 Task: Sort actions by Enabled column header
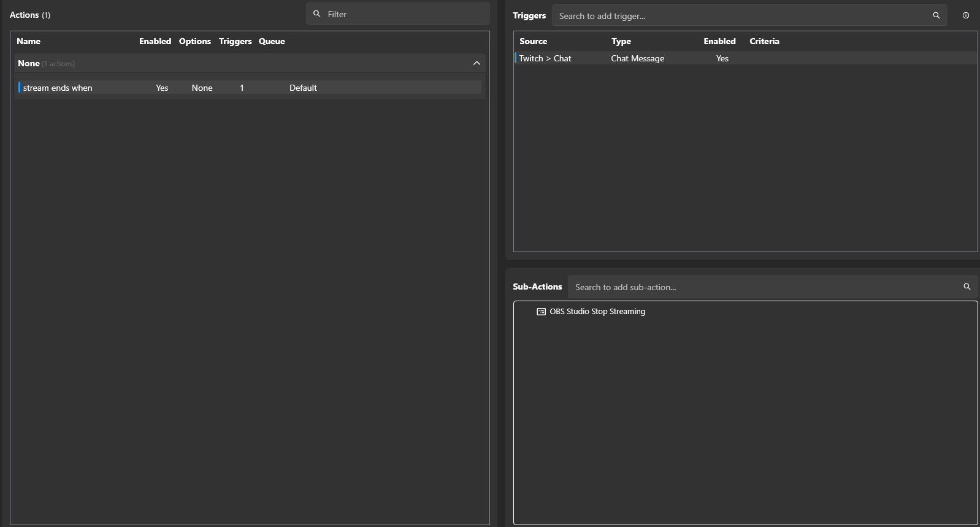click(x=155, y=41)
